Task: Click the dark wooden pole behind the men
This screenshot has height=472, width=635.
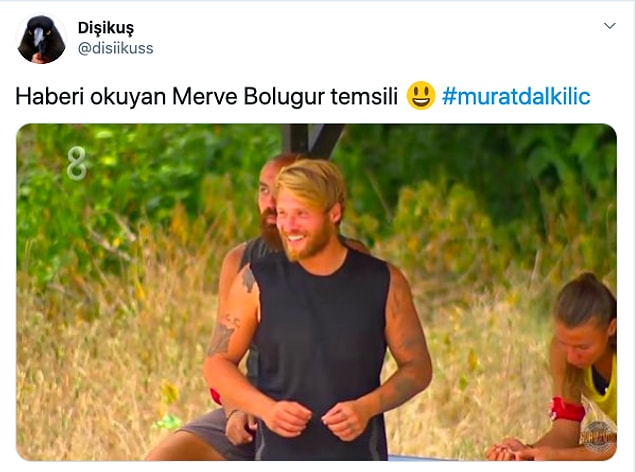Action: (x=311, y=140)
